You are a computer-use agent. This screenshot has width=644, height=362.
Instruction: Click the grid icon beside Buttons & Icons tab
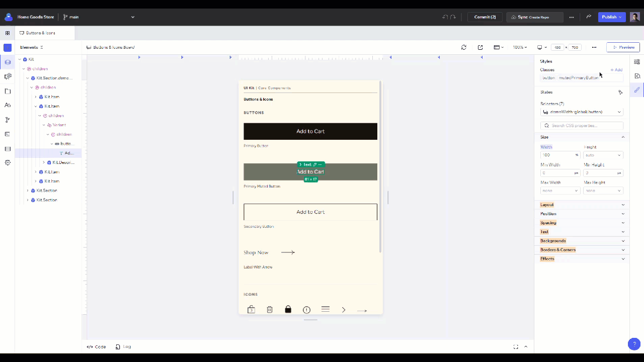(8, 33)
